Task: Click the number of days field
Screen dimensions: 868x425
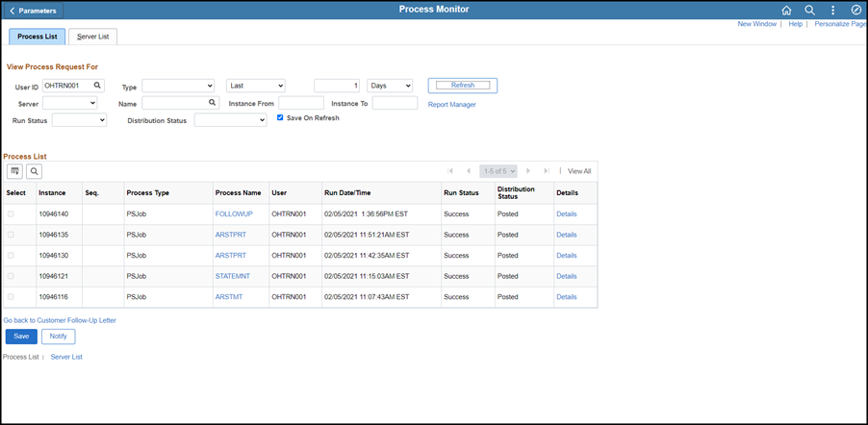Action: click(x=337, y=86)
